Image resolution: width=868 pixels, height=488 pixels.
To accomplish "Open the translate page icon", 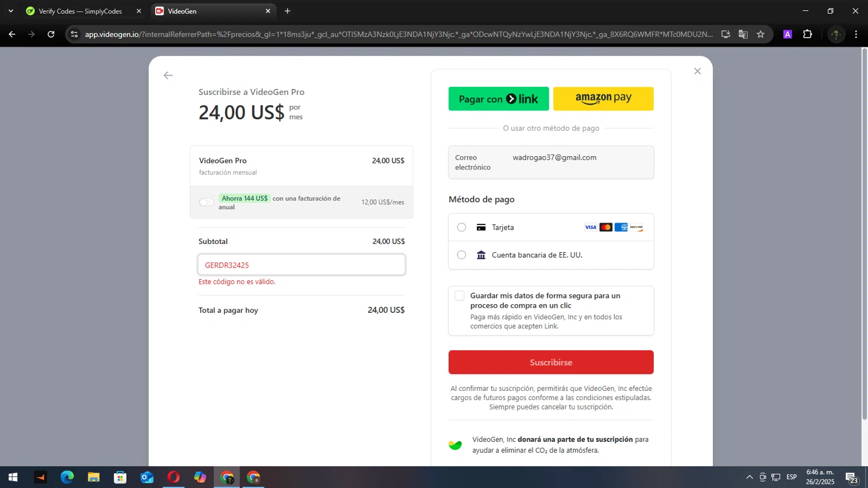I will (x=743, y=34).
